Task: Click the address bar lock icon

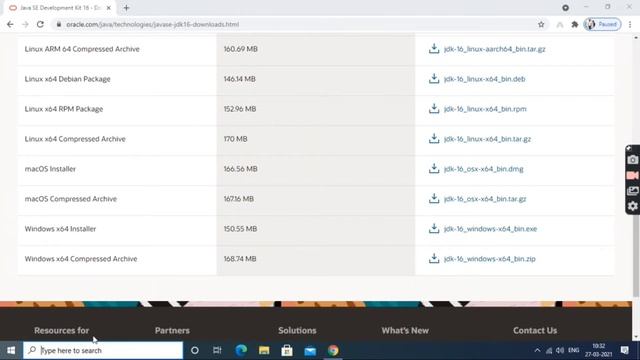Action: (59, 24)
